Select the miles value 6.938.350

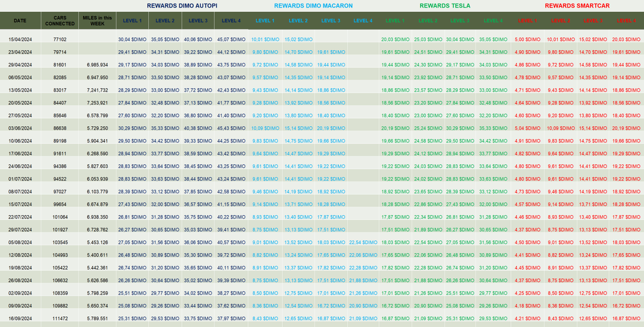(x=97, y=217)
